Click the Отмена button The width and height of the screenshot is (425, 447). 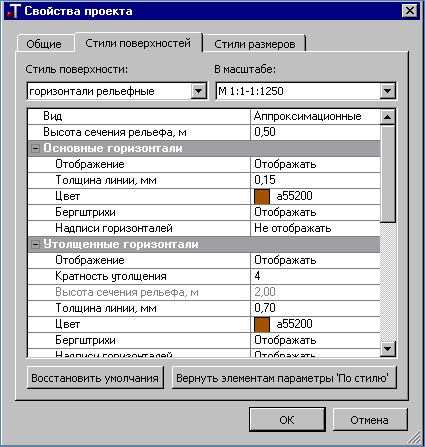coord(370,420)
